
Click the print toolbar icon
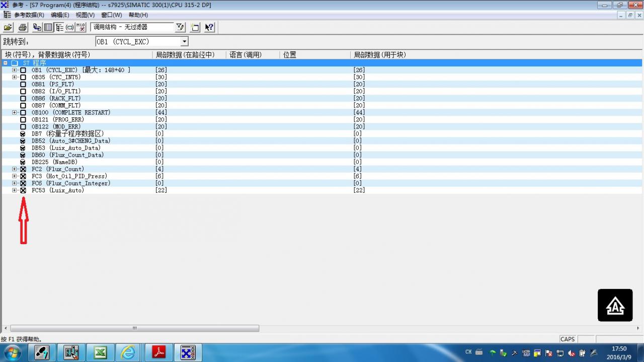22,27
